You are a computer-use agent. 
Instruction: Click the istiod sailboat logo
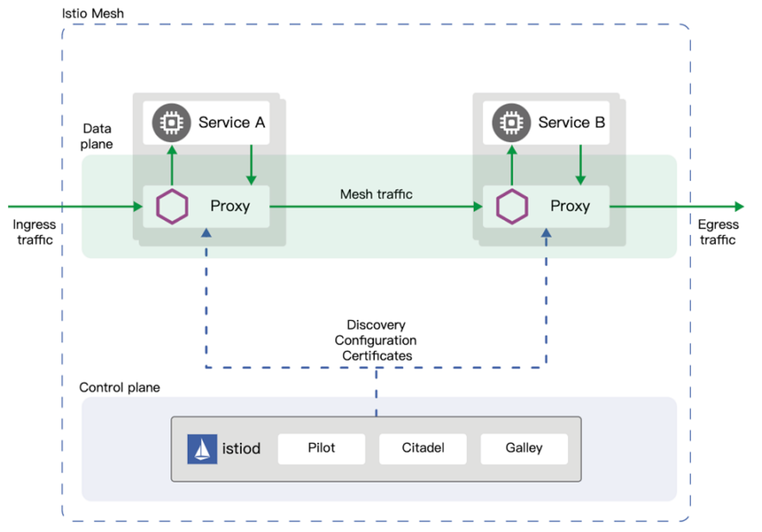coord(202,449)
